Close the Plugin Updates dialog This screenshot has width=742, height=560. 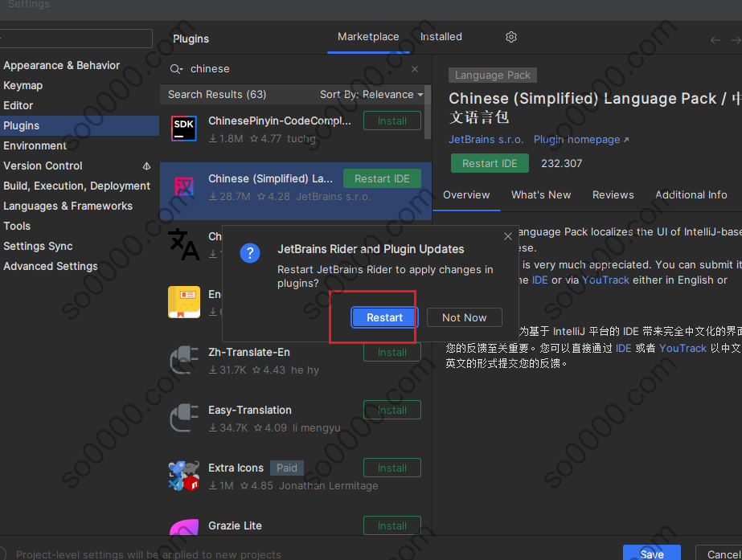pos(508,236)
